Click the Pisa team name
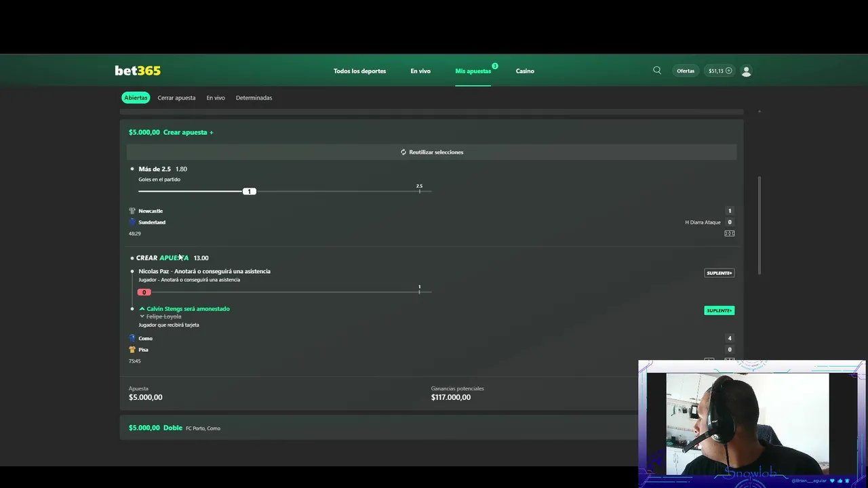The image size is (868, 488). 143,350
